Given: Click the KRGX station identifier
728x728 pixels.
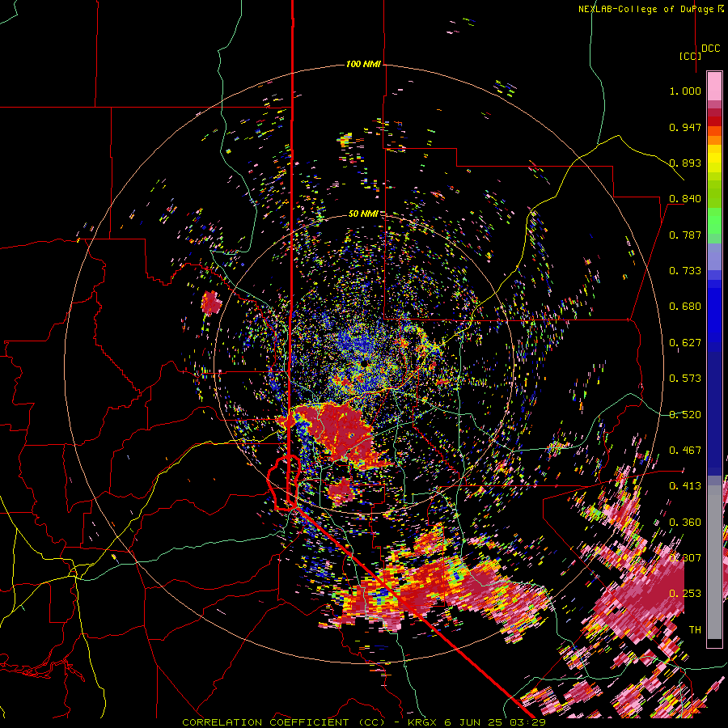Looking at the screenshot, I should tap(422, 722).
